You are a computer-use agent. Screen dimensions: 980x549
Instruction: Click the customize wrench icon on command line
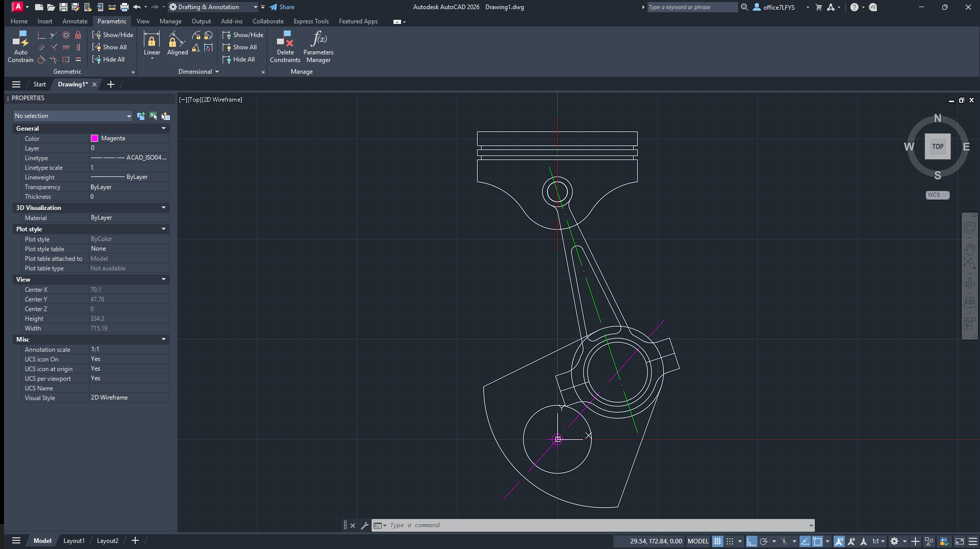tap(364, 526)
